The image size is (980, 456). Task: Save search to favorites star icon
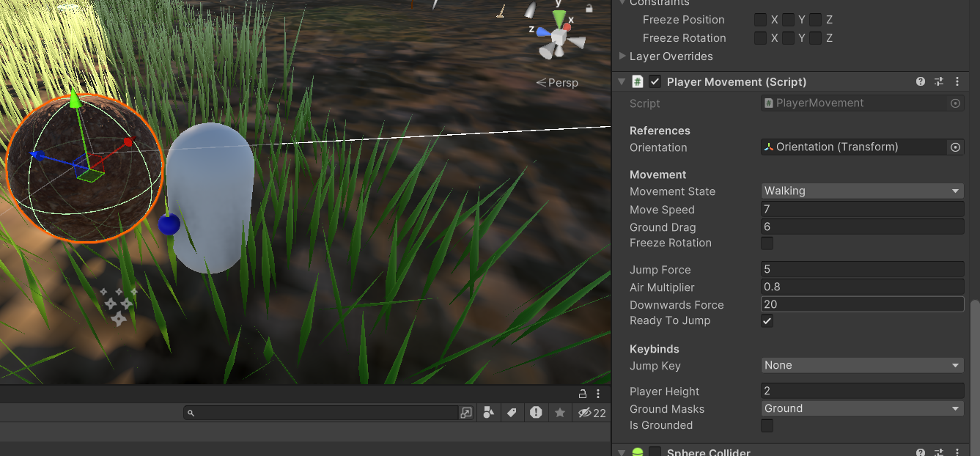(x=560, y=413)
